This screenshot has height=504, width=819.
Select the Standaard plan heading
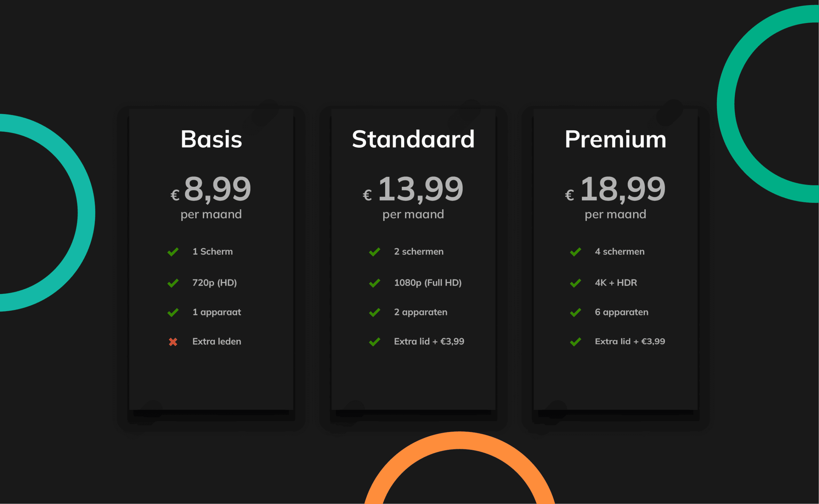click(413, 139)
